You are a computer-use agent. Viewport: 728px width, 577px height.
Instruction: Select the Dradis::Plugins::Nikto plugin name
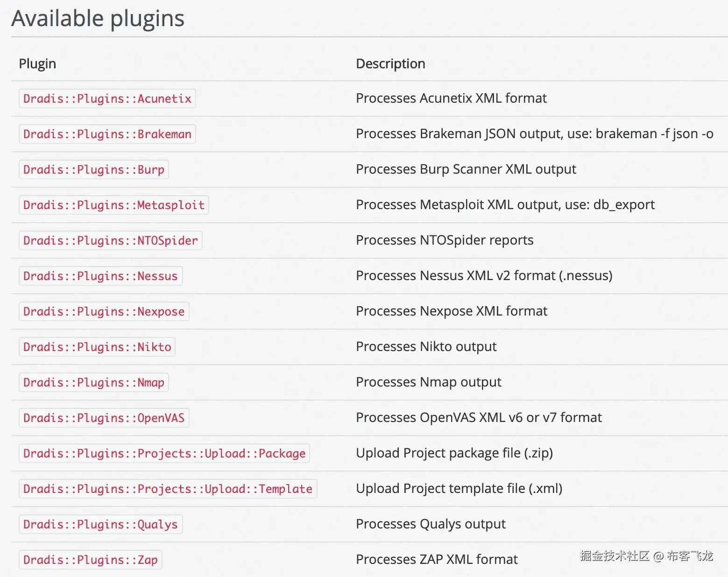[97, 347]
